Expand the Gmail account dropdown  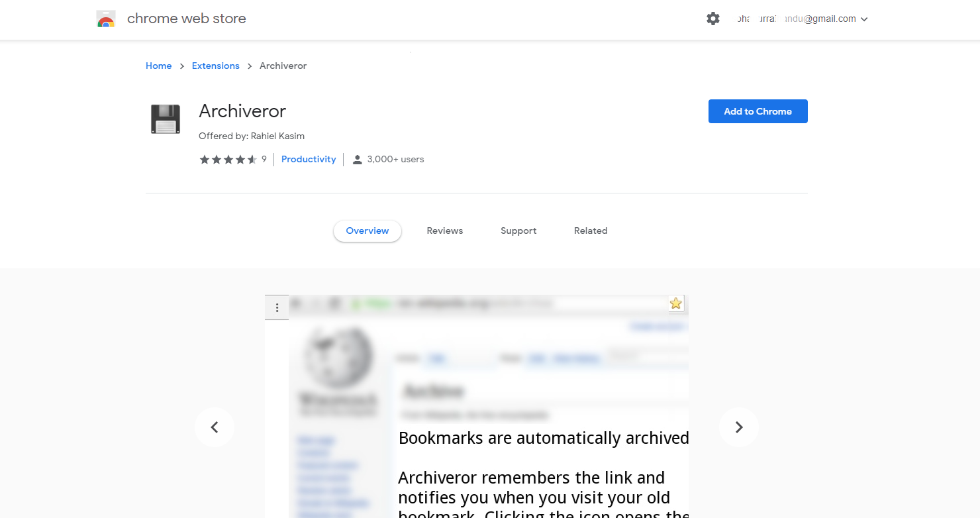coord(864,19)
